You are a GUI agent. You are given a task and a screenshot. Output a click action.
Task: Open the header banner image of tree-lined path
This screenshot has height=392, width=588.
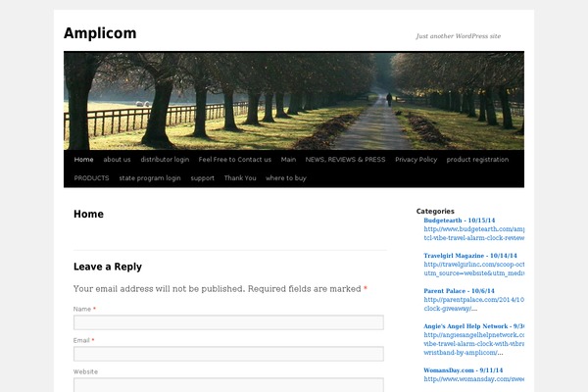coord(294,101)
